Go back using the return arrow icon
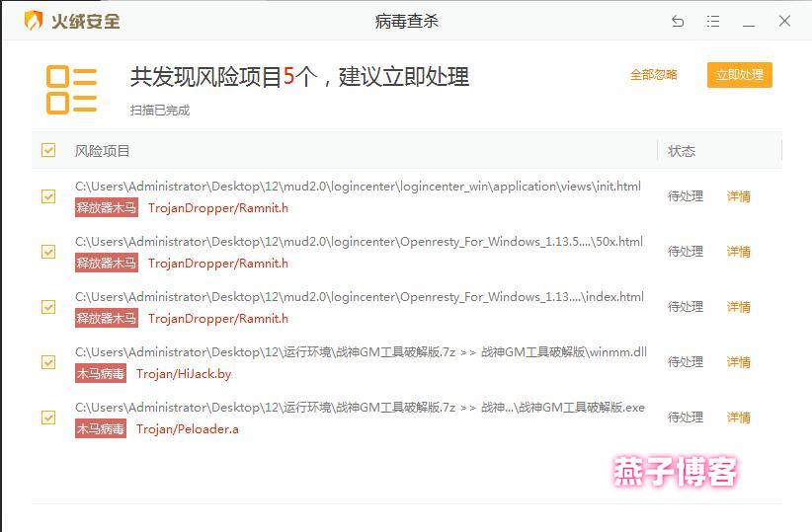This screenshot has width=812, height=532. tap(678, 21)
